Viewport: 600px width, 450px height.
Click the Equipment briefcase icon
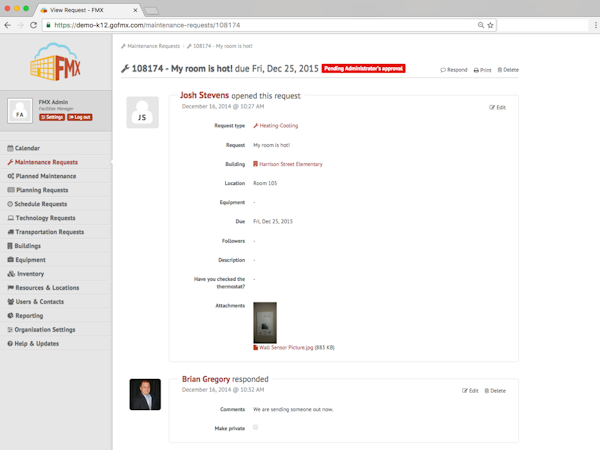pos(11,260)
